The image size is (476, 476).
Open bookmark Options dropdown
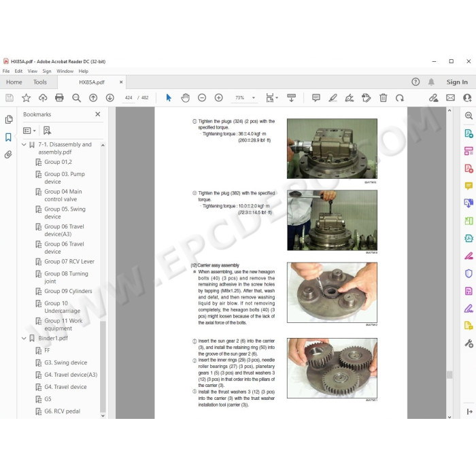click(x=29, y=131)
